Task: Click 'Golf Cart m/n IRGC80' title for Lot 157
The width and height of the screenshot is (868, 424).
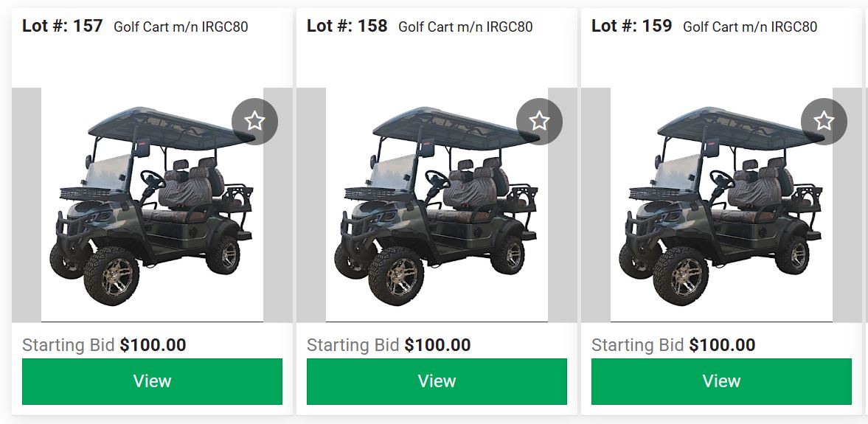Action: pyautogui.click(x=181, y=27)
